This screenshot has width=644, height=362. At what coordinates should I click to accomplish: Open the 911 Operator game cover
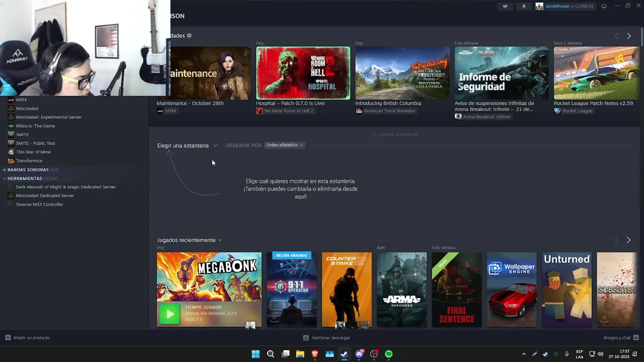click(292, 290)
